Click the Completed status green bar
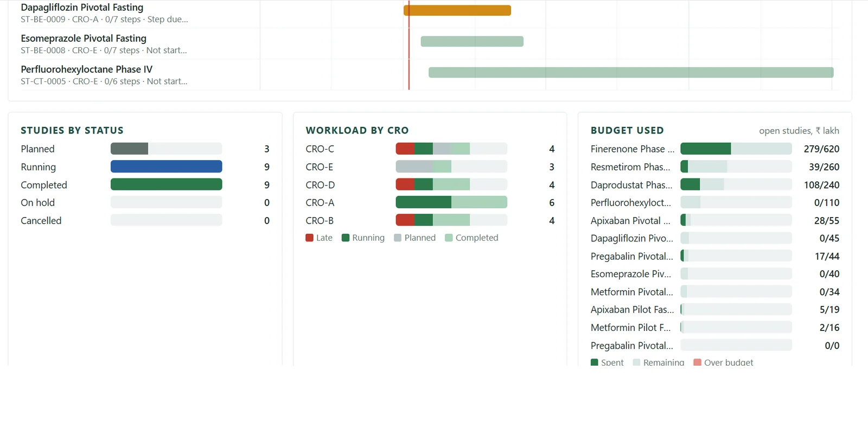Viewport: 868px width, 434px height. [166, 184]
